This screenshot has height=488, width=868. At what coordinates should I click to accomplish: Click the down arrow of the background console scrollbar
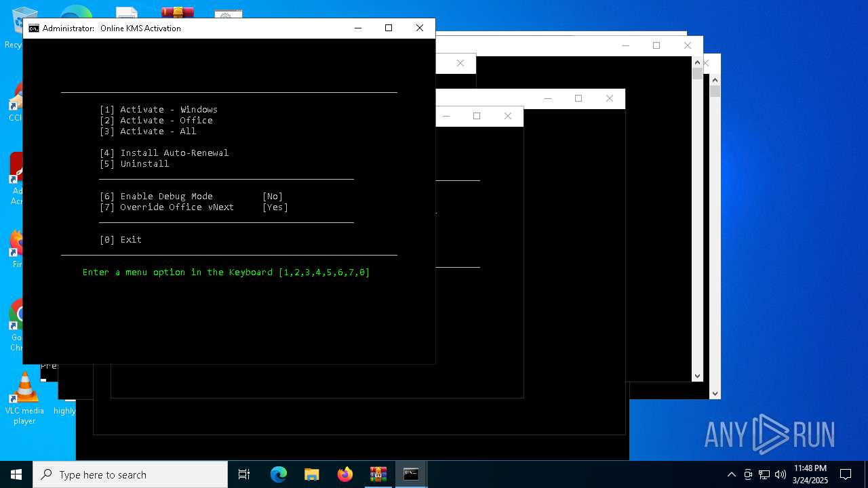(x=698, y=376)
